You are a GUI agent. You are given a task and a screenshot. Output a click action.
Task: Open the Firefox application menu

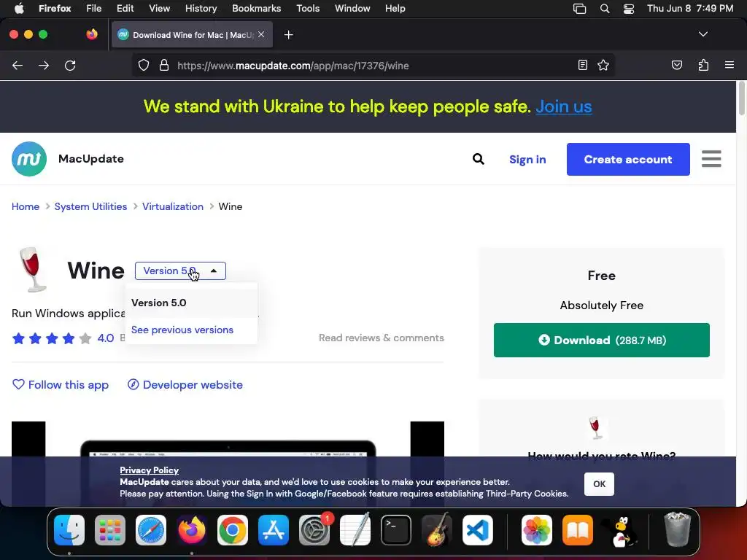729,65
